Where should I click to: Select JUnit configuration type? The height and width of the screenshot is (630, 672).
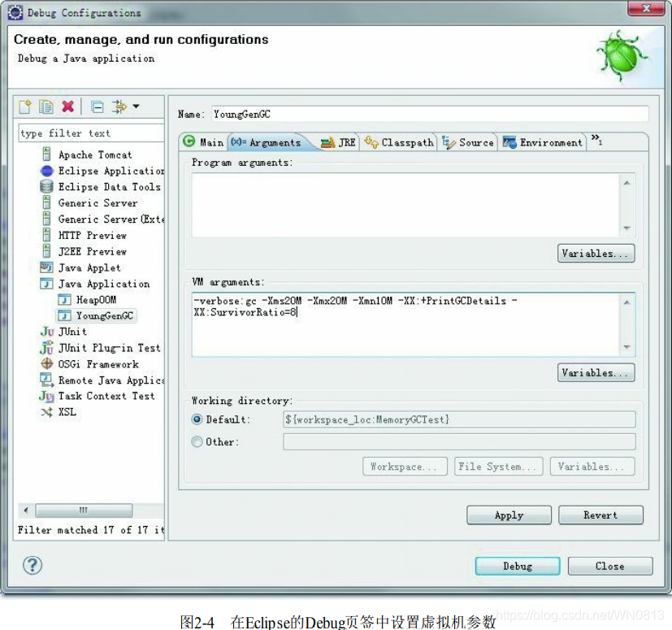[72, 332]
